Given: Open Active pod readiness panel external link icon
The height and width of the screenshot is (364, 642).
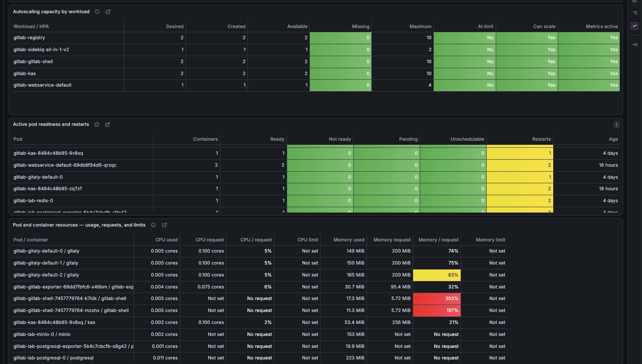Looking at the screenshot, I should tap(107, 124).
